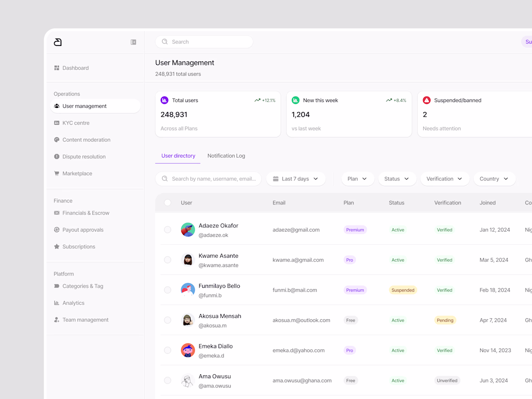
Task: Click the Team management person icon
Action: pyautogui.click(x=57, y=320)
